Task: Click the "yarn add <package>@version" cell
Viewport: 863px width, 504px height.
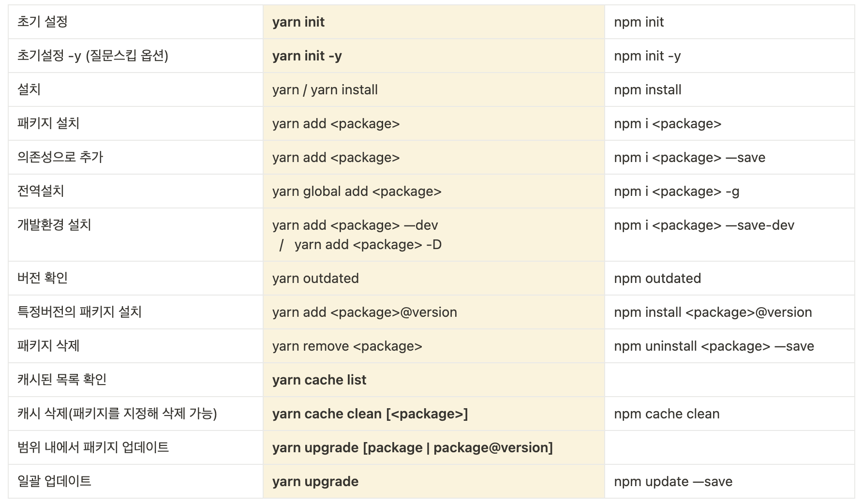Action: tap(364, 312)
